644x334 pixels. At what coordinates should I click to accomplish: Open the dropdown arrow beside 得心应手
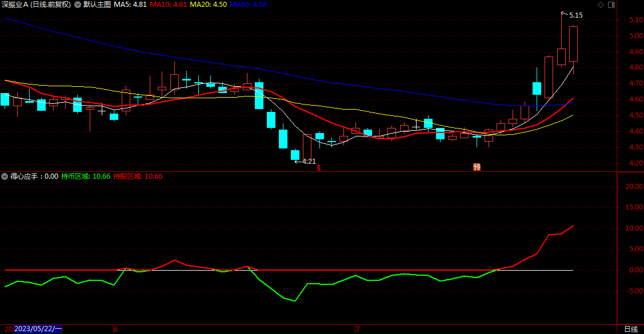click(5, 176)
